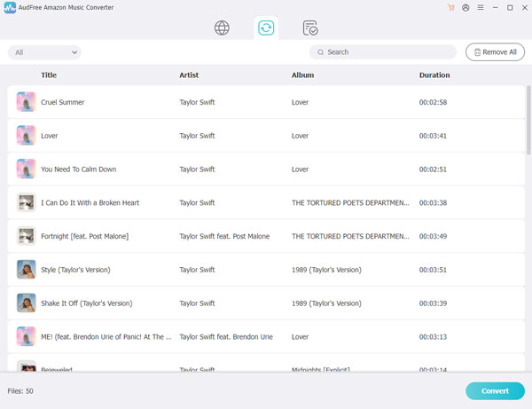Viewport: 532px width, 409px height.
Task: Click the vertical list scrollbar
Action: tap(528, 120)
